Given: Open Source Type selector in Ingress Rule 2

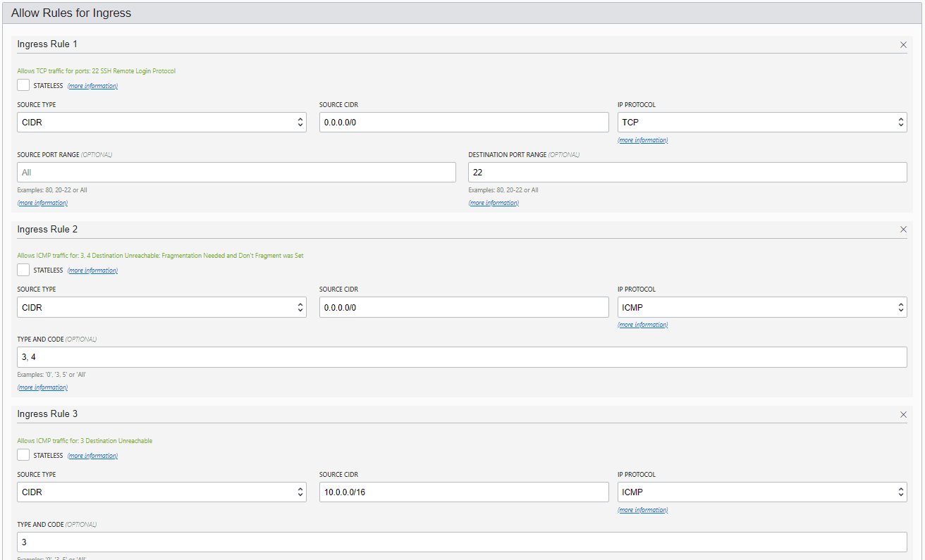Looking at the screenshot, I should pos(161,306).
